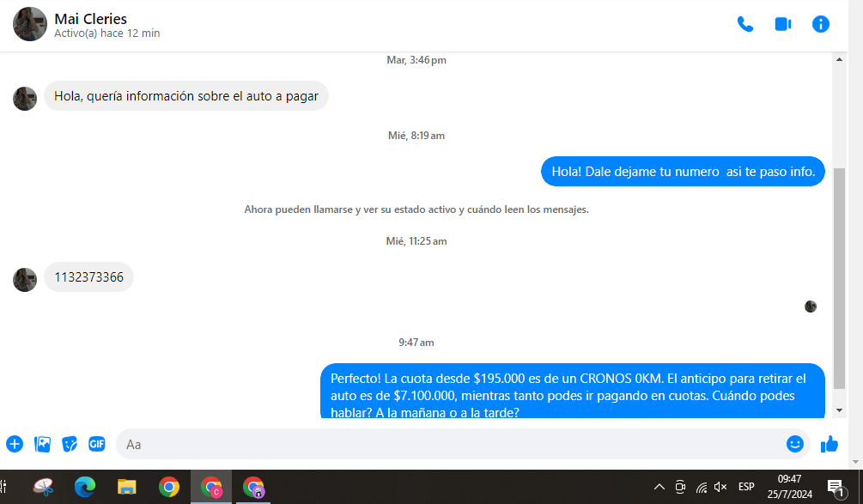
Task: Send a thumbs-up like
Action: point(830,444)
